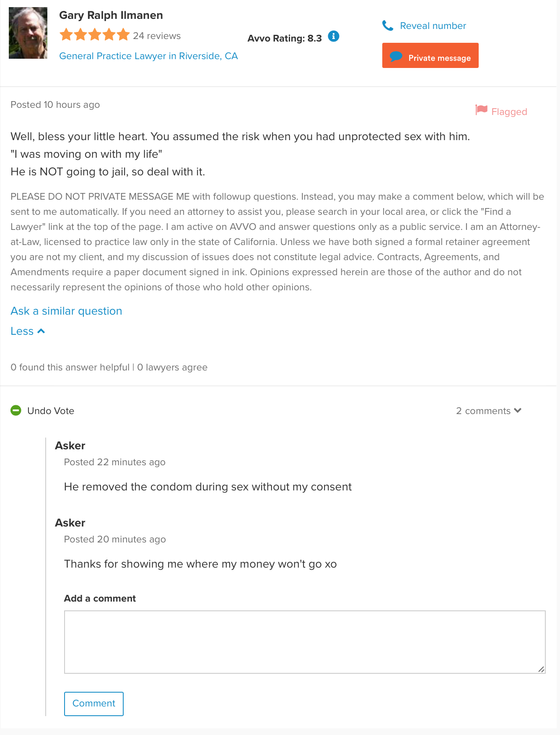This screenshot has height=735, width=560.
Task: Click the speech bubble icon in Private message
Action: tap(396, 57)
